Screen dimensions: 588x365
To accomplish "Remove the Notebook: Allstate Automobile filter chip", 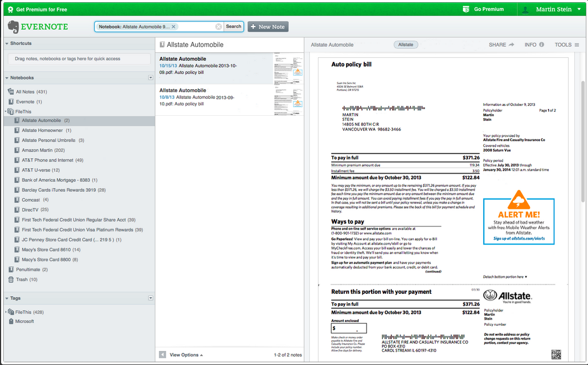I will (x=174, y=26).
